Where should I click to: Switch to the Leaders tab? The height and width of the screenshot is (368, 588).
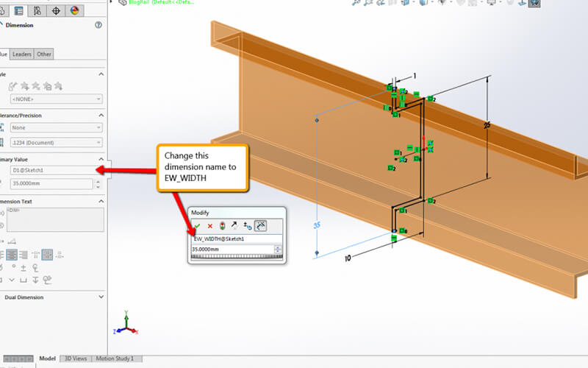click(x=22, y=54)
